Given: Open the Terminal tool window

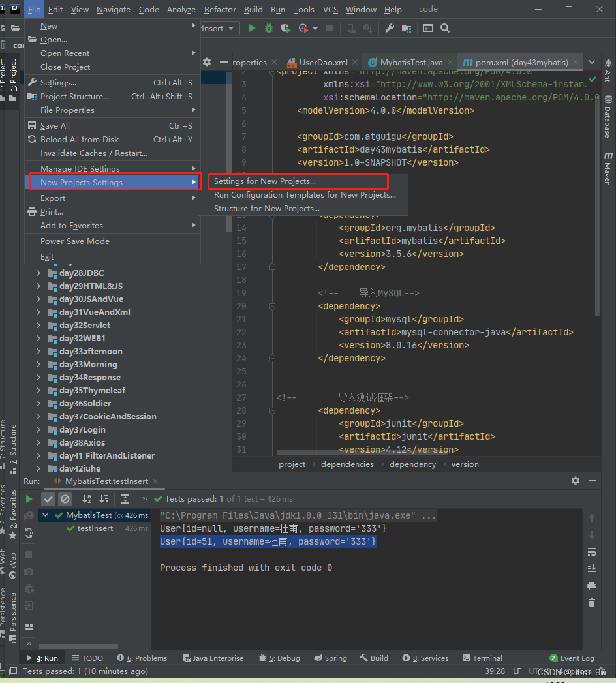Looking at the screenshot, I should click(482, 658).
